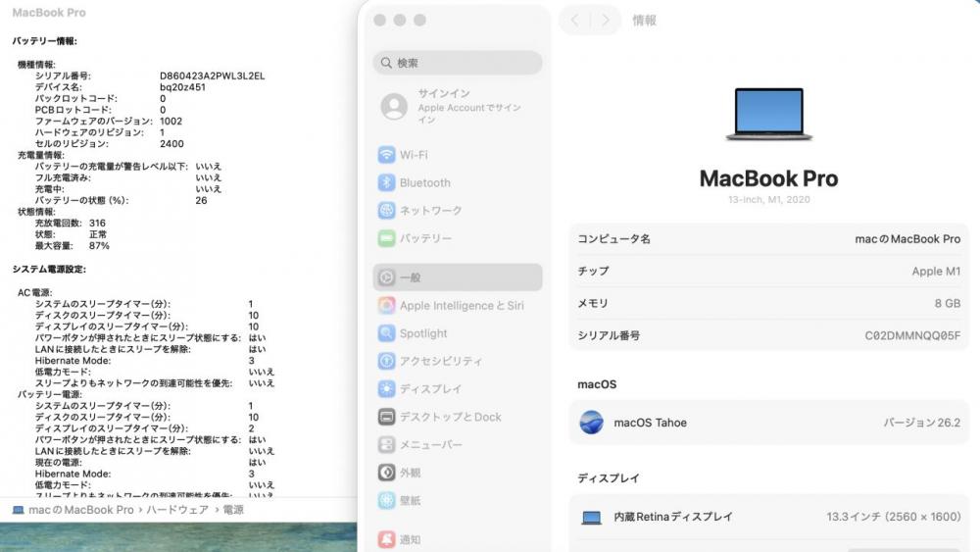Image resolution: width=980 pixels, height=552 pixels.
Task: Open the Wallpaper (壁紙) sidebar icon
Action: [x=386, y=500]
